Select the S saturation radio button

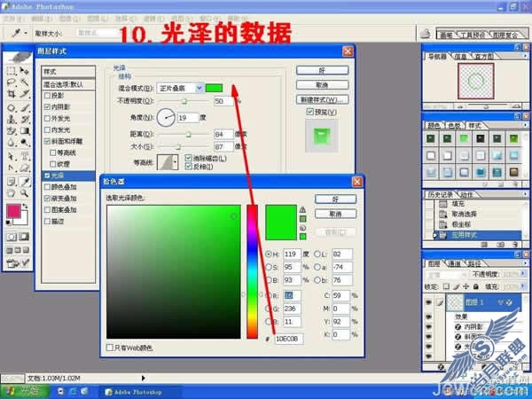coord(269,267)
